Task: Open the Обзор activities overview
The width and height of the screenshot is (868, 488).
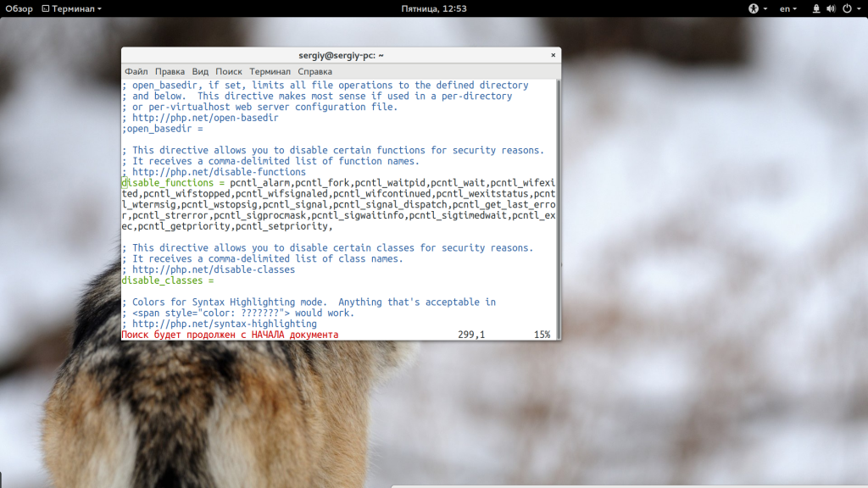Action: (19, 8)
